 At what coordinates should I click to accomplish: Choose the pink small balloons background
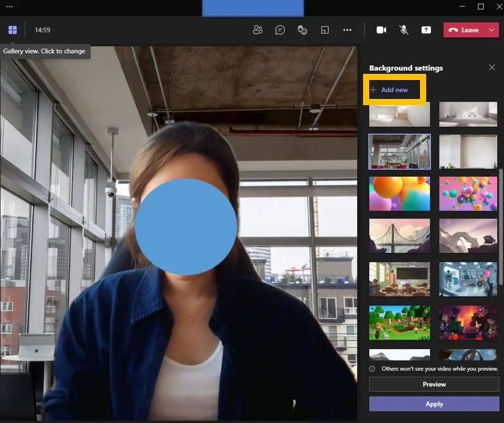(x=468, y=194)
